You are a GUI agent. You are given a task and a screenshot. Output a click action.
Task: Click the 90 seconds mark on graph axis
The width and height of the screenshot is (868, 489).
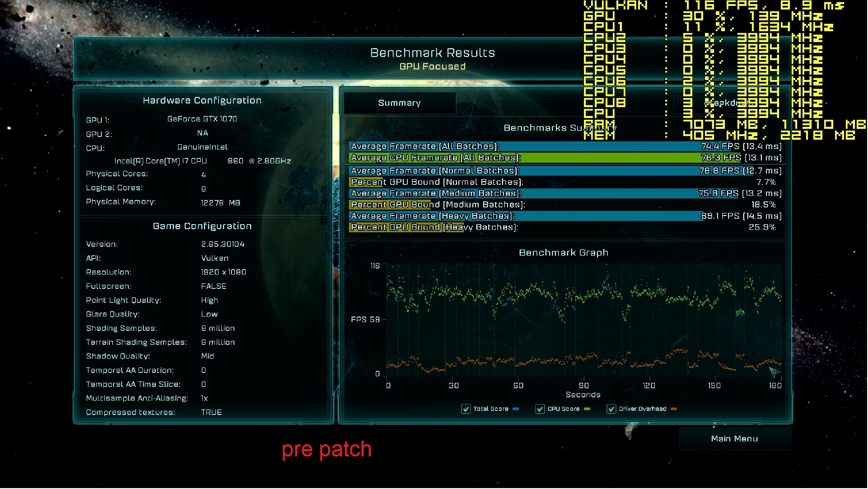click(x=583, y=386)
